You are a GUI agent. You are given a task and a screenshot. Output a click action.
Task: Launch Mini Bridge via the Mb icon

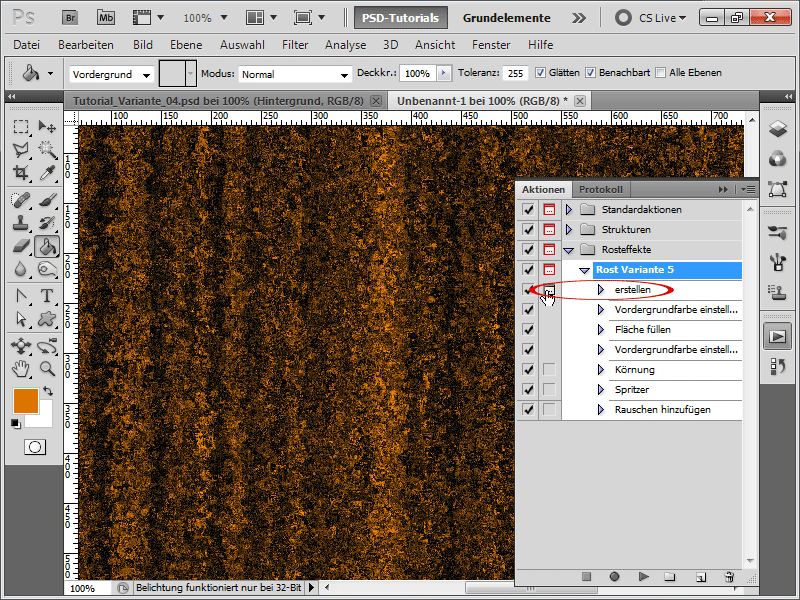pyautogui.click(x=106, y=18)
